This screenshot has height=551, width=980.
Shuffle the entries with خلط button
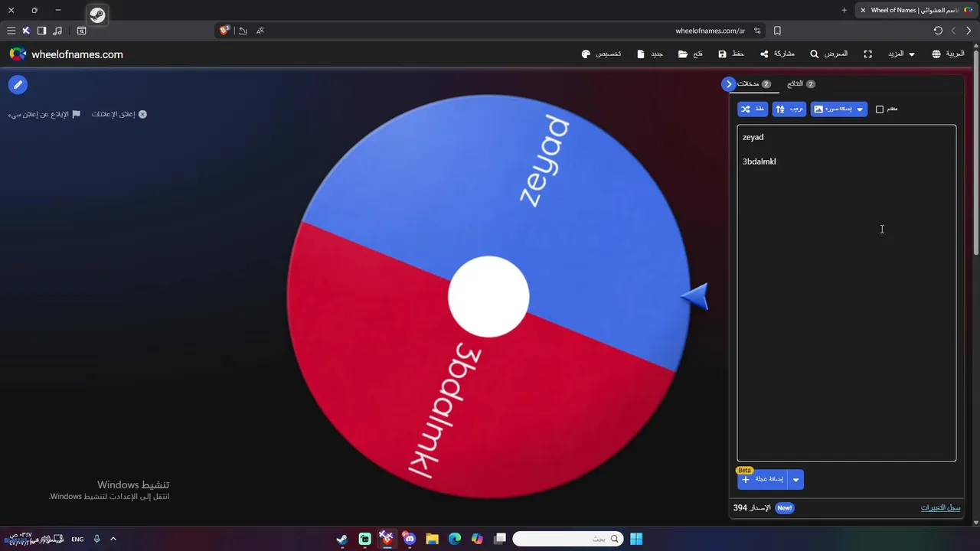(x=753, y=109)
